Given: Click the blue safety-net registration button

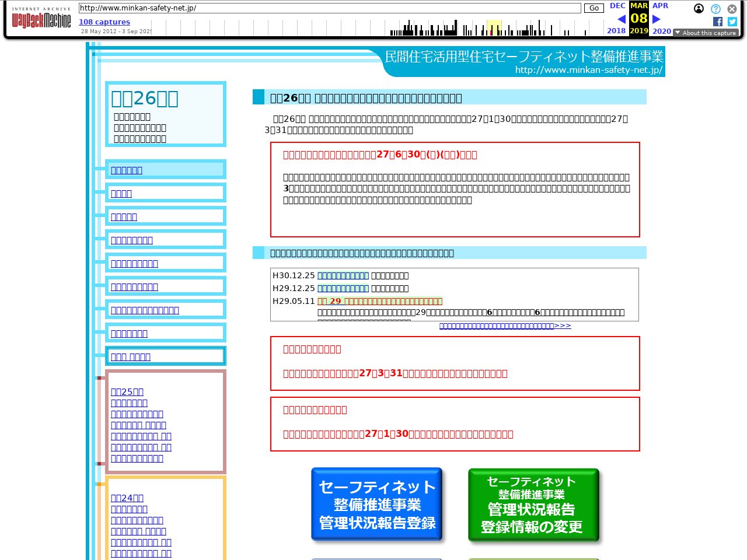Looking at the screenshot, I should (x=377, y=505).
